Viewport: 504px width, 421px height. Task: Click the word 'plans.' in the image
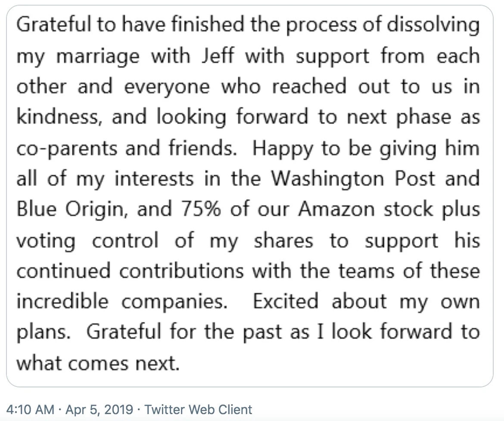pyautogui.click(x=44, y=333)
